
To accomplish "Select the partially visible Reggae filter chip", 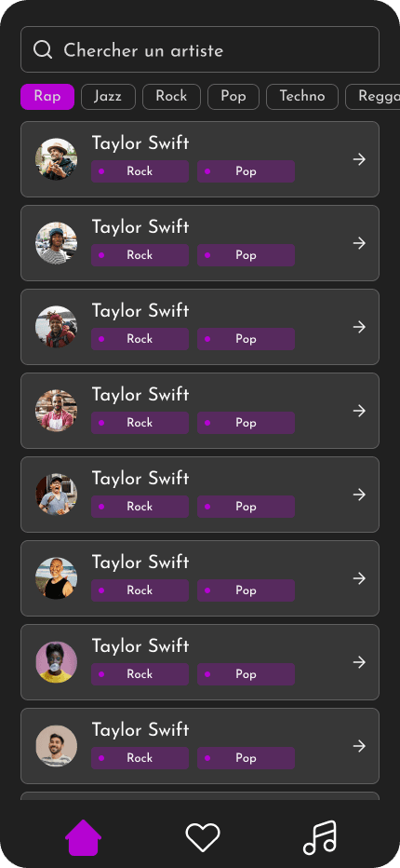I will pyautogui.click(x=372, y=97).
